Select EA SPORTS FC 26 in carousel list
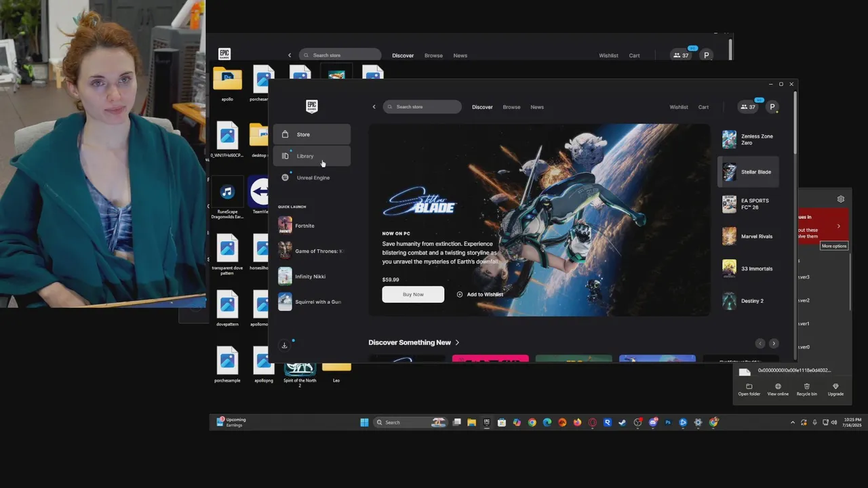 pyautogui.click(x=749, y=204)
